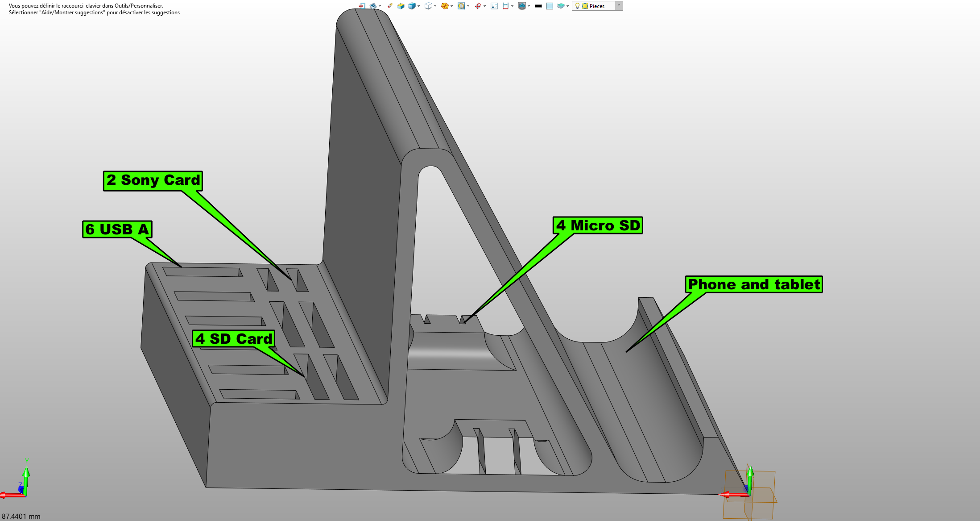980x521 pixels.
Task: Click the yellow-topped box plane icon
Action: pos(401,6)
